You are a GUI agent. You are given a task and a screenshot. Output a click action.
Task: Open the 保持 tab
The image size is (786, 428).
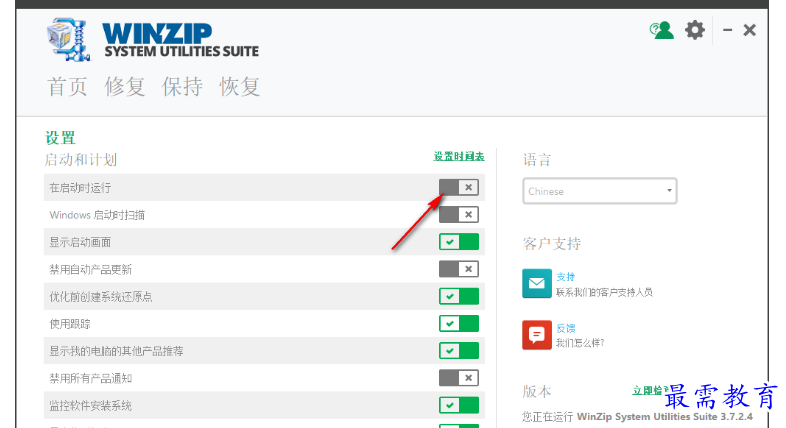point(182,87)
